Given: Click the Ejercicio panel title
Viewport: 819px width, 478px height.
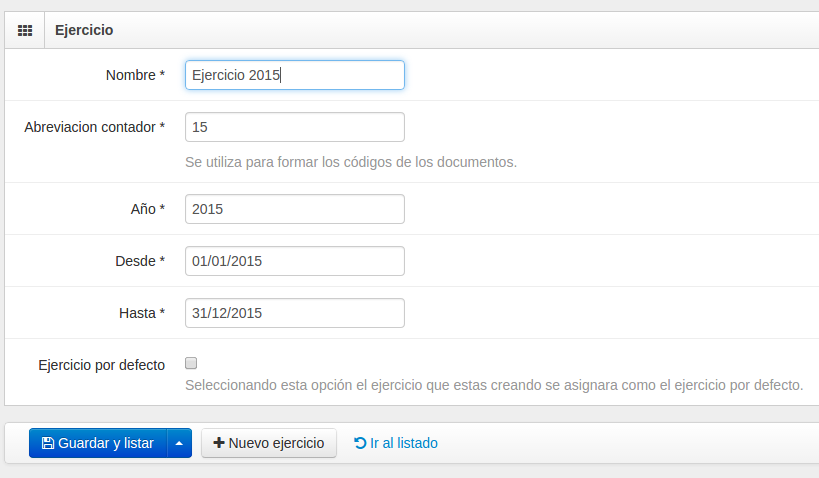Looking at the screenshot, I should coord(84,30).
